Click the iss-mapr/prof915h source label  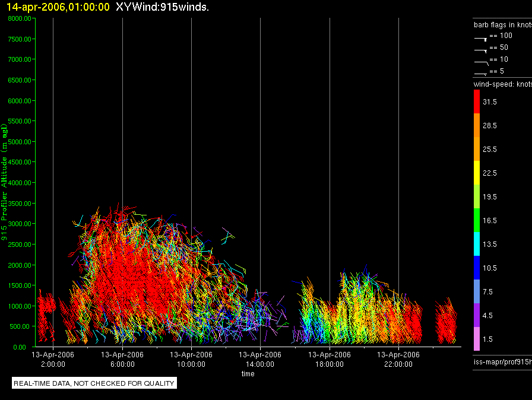[503, 362]
